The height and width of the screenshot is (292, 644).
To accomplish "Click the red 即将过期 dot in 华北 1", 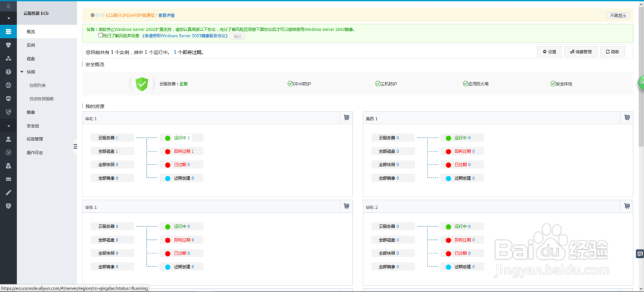I will pyautogui.click(x=167, y=151).
